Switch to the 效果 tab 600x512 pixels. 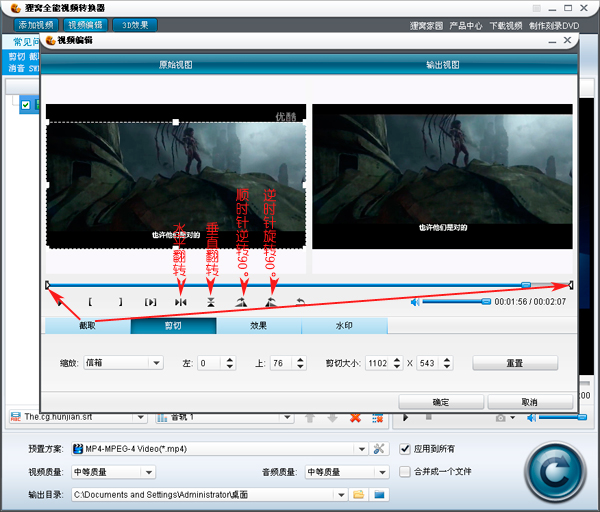coord(259,326)
